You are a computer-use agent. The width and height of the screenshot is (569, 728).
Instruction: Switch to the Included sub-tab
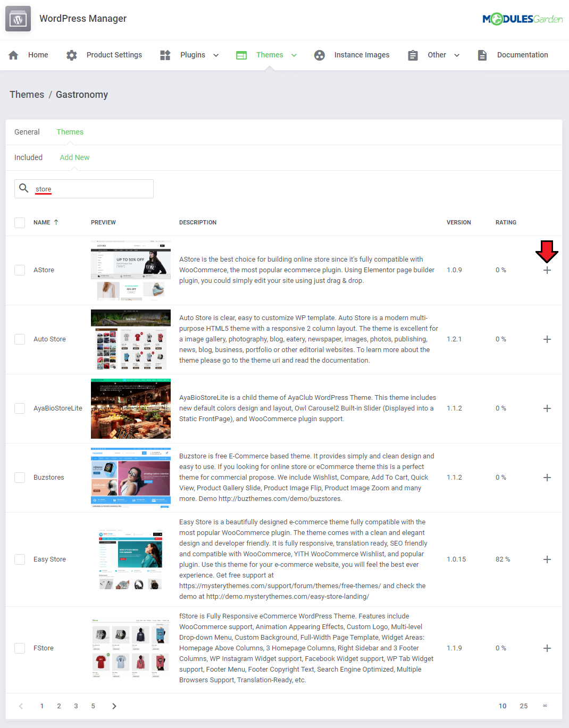29,158
